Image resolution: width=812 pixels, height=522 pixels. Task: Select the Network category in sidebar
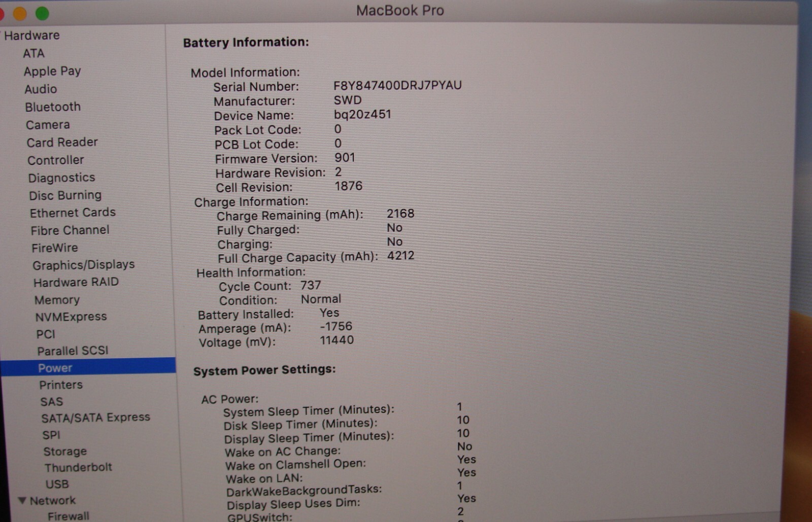tap(53, 500)
